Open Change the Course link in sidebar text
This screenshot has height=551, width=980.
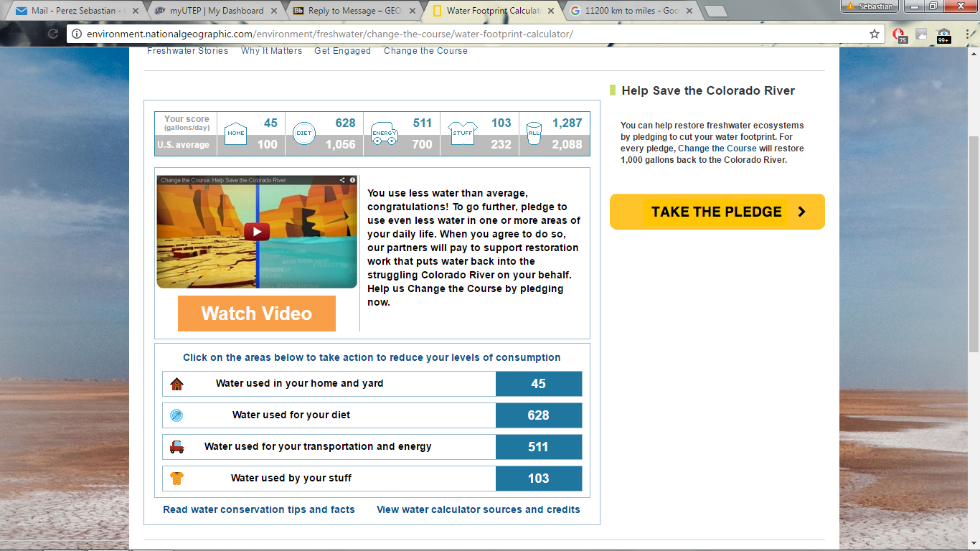[x=717, y=149]
